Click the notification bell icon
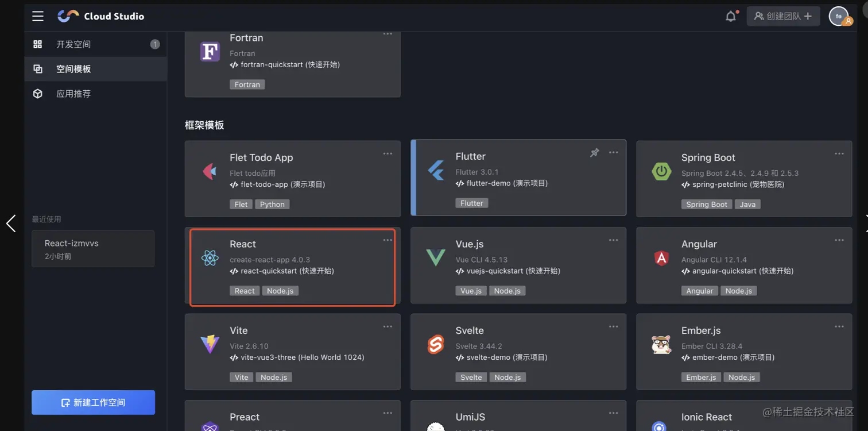868x431 pixels. click(730, 16)
